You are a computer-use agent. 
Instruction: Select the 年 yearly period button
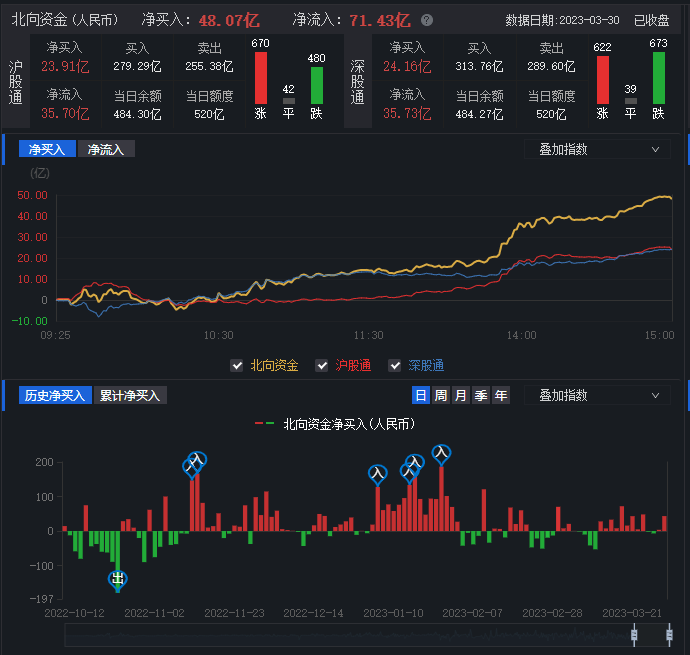click(x=500, y=395)
